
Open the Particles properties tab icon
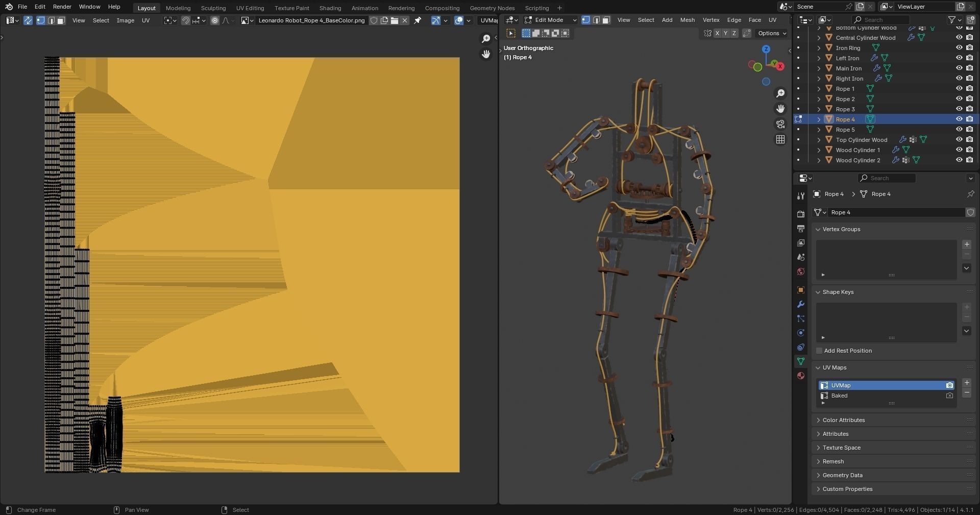pyautogui.click(x=800, y=318)
